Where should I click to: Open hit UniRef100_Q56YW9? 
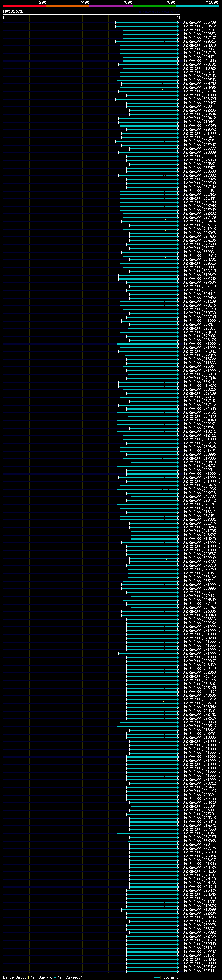point(199,23)
